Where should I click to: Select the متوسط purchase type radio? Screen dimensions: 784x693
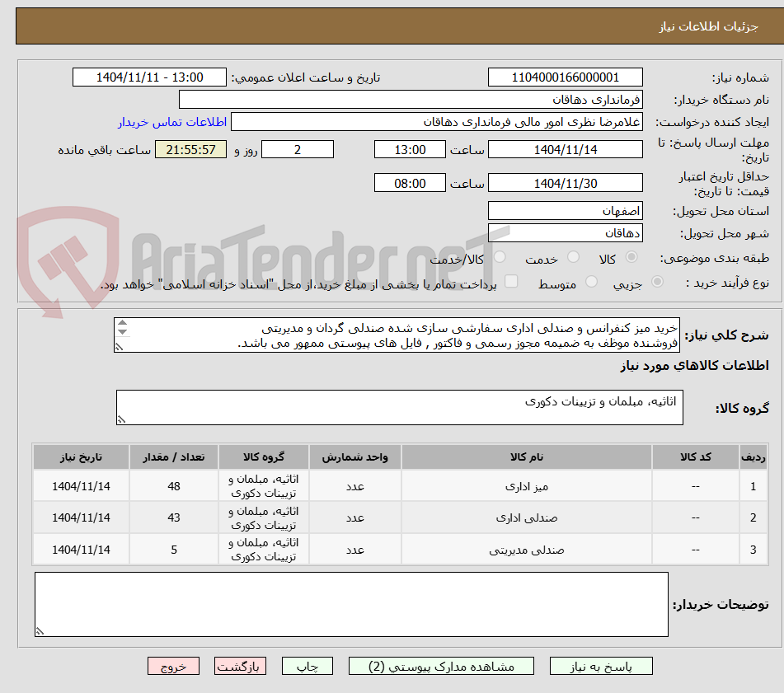(x=591, y=282)
